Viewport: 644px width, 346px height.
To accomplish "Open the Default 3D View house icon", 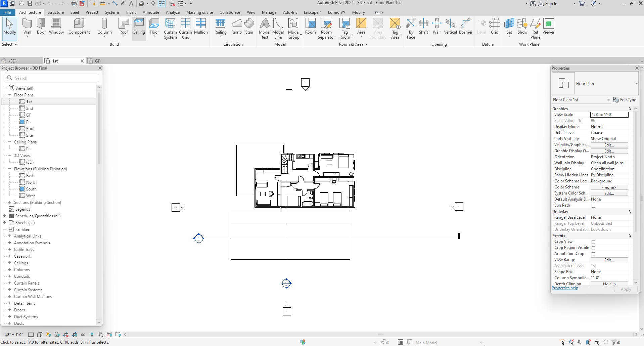I will [142, 3].
